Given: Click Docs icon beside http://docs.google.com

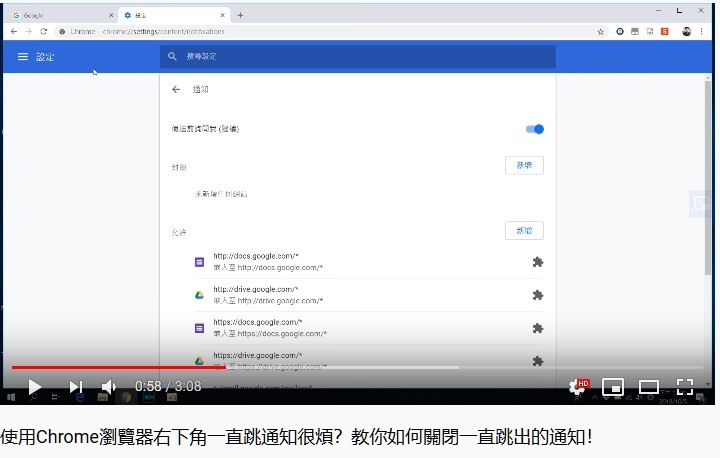Looking at the screenshot, I should tap(199, 262).
